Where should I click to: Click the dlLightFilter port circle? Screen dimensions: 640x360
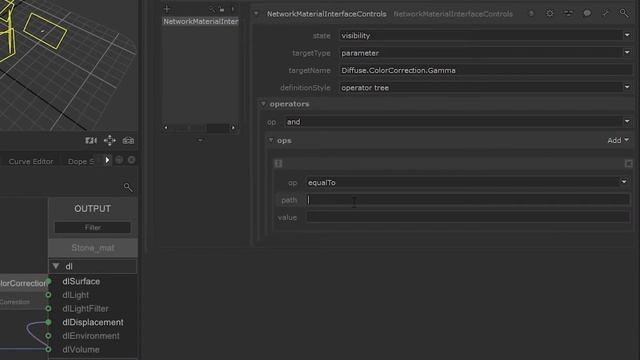coord(48,309)
